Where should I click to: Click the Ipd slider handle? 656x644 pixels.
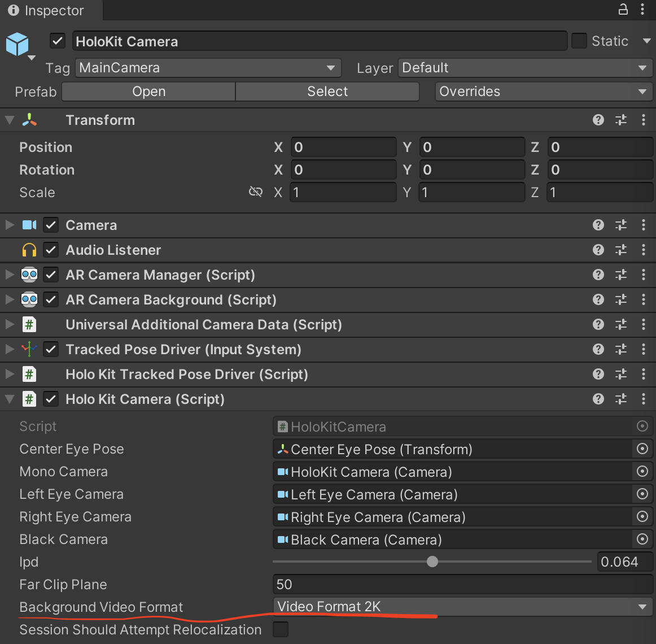432,562
